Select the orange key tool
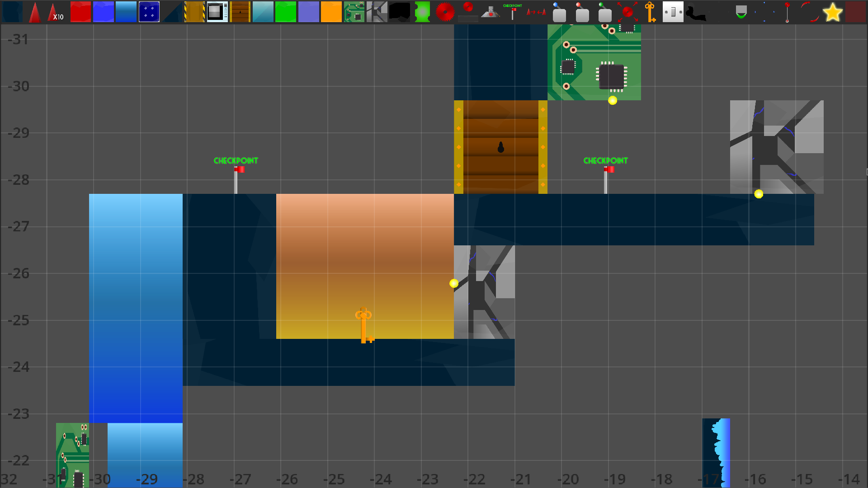Image resolution: width=868 pixels, height=488 pixels. [650, 12]
